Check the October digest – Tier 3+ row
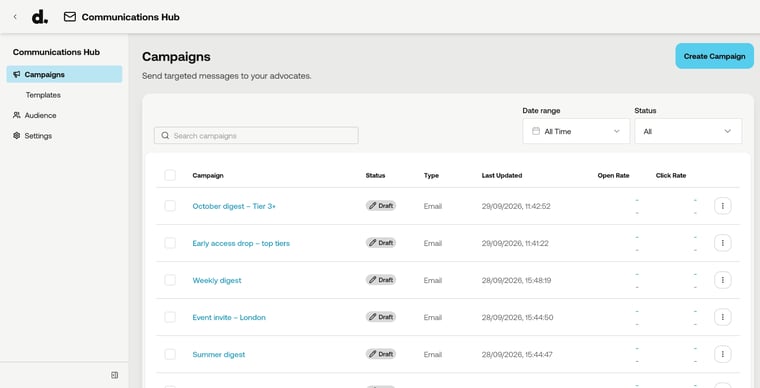The width and height of the screenshot is (760, 388). (170, 206)
